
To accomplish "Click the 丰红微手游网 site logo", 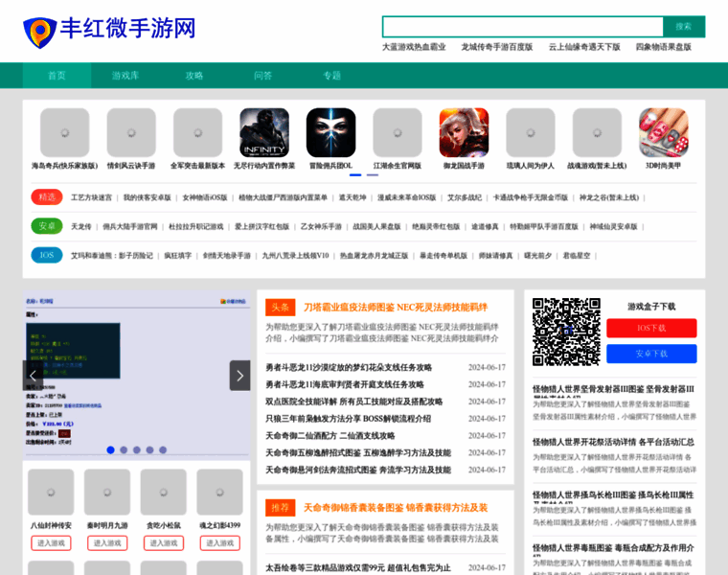I will [109, 31].
